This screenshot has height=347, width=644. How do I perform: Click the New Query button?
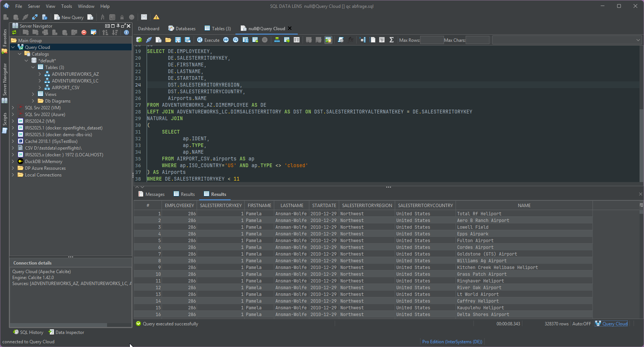(x=69, y=17)
